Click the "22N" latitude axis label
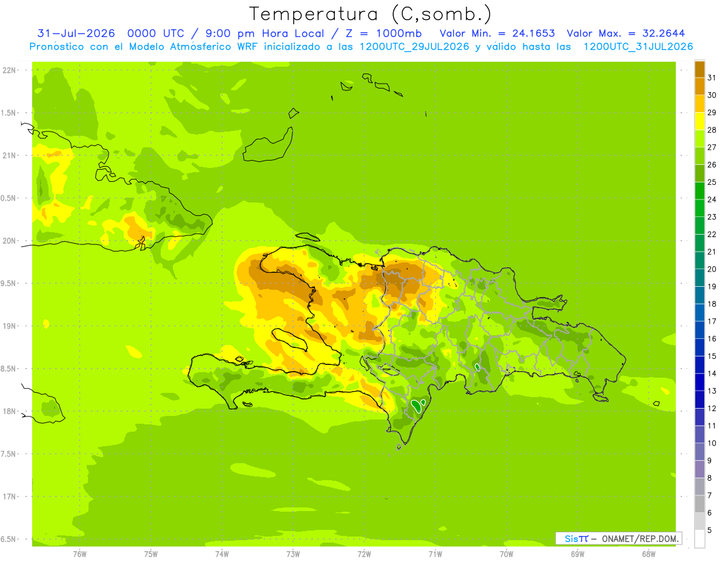 click(10, 70)
